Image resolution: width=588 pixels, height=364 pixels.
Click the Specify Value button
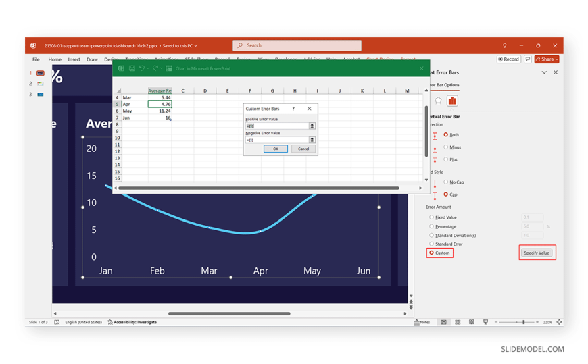pyautogui.click(x=537, y=253)
